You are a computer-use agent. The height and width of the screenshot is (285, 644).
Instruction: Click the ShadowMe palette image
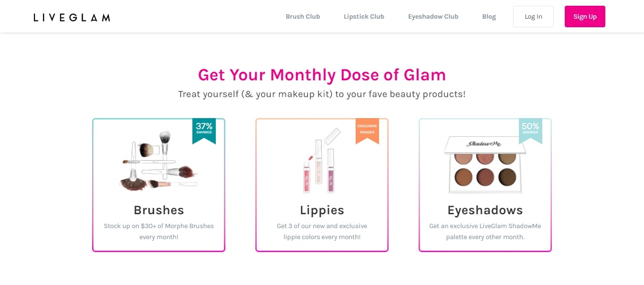485,164
